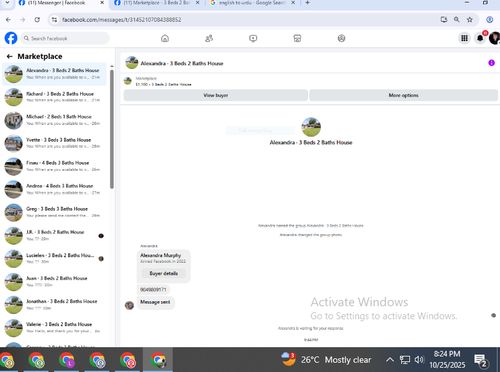Switch to the english to urdu Google tab

click(253, 3)
